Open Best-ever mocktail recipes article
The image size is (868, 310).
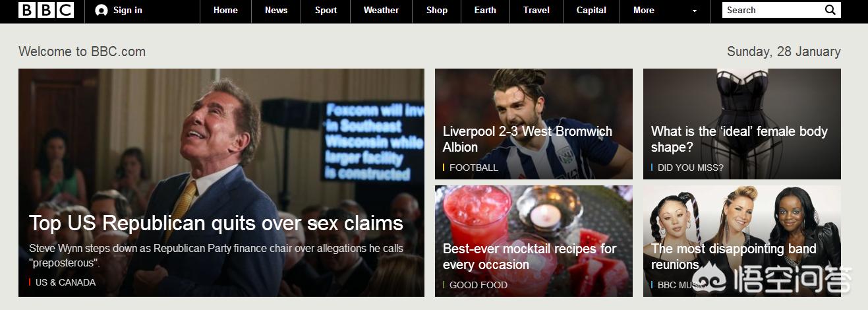coord(529,257)
